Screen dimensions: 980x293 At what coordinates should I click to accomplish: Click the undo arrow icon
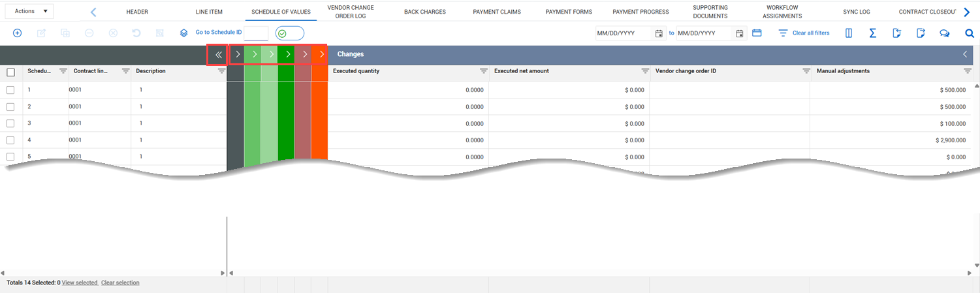[x=136, y=33]
